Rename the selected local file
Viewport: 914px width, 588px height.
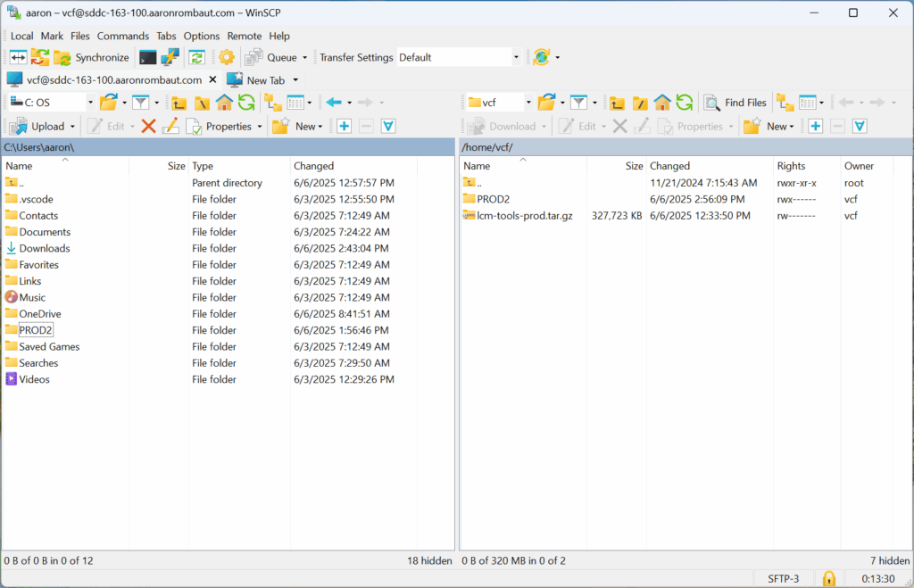pyautogui.click(x=170, y=127)
